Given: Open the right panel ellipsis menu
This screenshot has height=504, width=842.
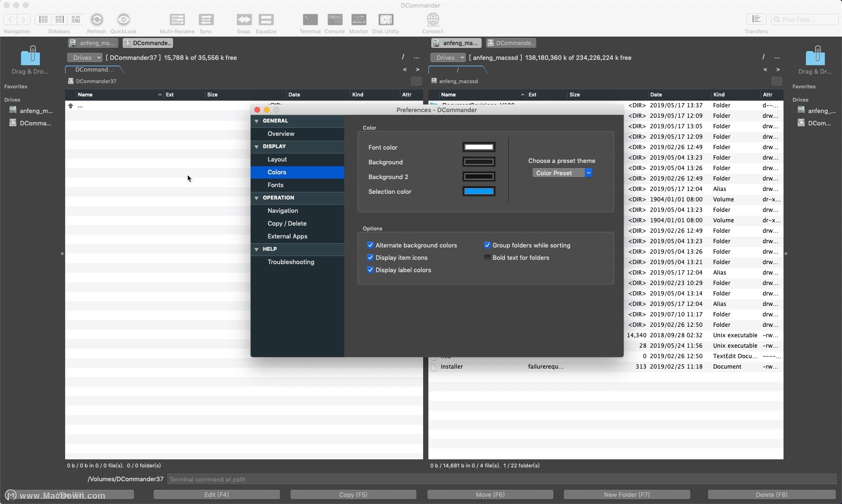Looking at the screenshot, I should (777, 57).
